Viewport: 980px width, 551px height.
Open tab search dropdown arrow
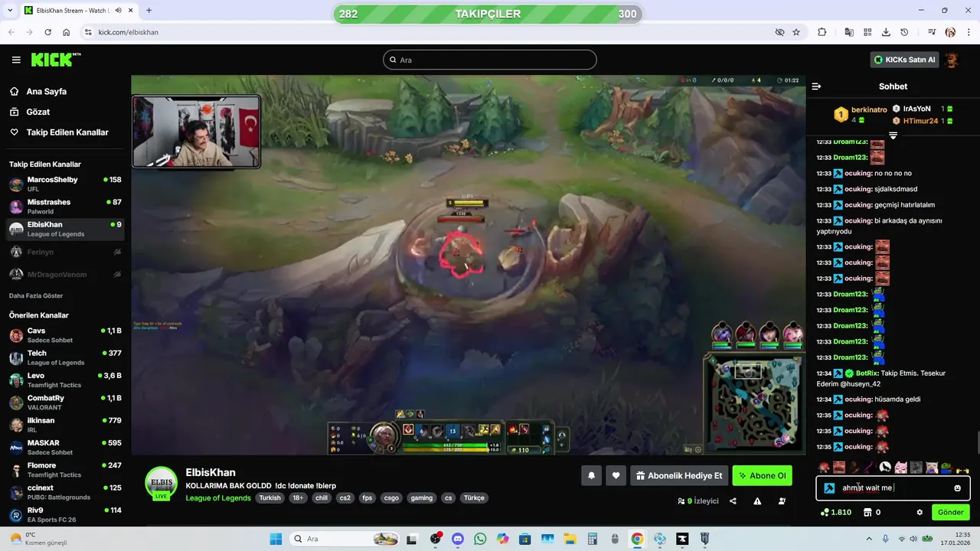pos(11,11)
